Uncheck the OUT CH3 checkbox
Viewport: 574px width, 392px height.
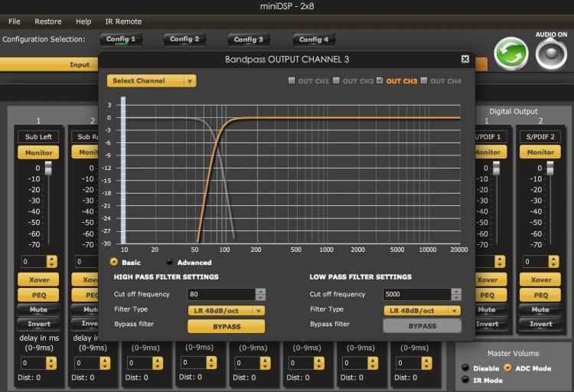(380, 80)
